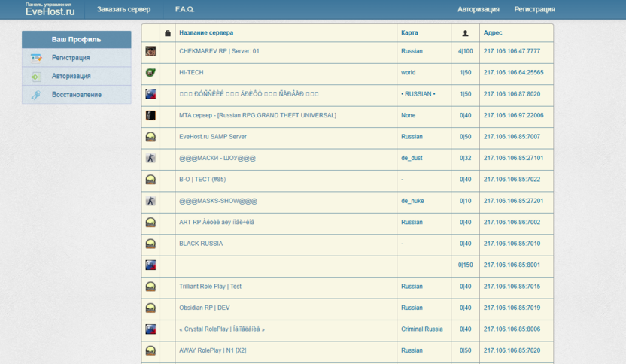Open Авторизация in the profile sidebar
The width and height of the screenshot is (626, 364).
(71, 76)
